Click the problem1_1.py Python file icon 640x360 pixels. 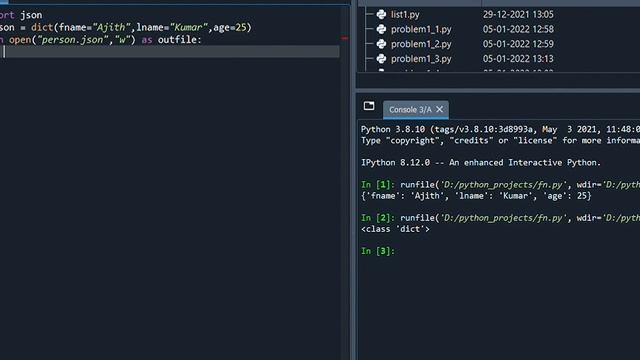click(x=381, y=29)
